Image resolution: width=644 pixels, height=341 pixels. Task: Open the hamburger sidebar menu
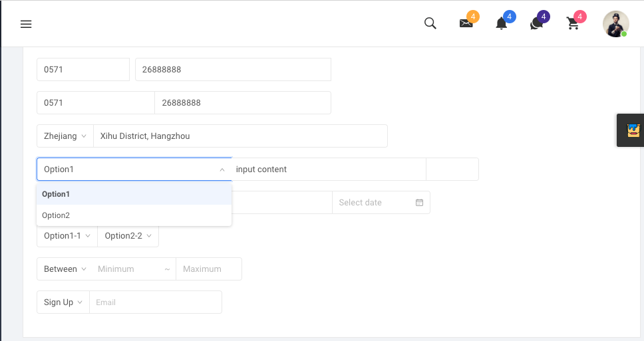point(26,24)
